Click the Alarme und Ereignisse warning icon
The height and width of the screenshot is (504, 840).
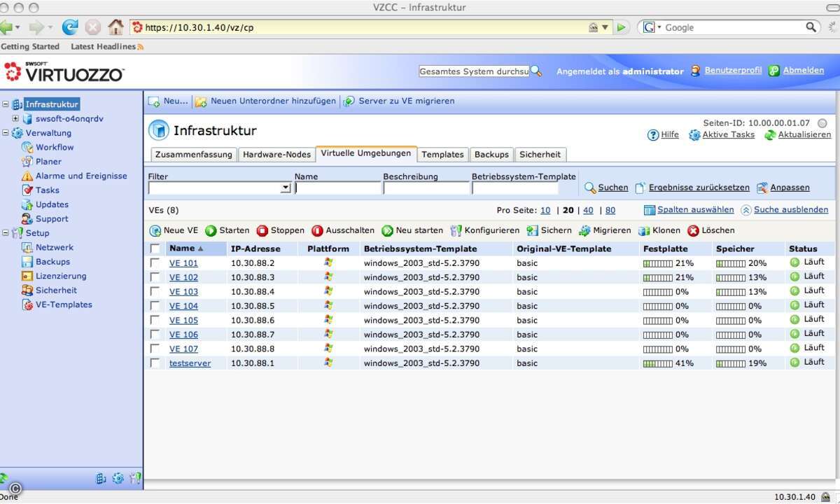[x=27, y=176]
